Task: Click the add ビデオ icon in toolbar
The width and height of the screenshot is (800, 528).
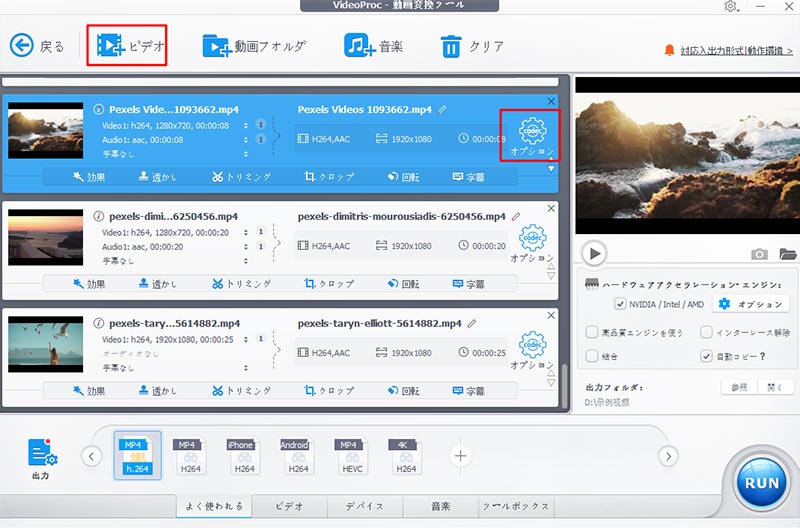Action: (x=109, y=45)
